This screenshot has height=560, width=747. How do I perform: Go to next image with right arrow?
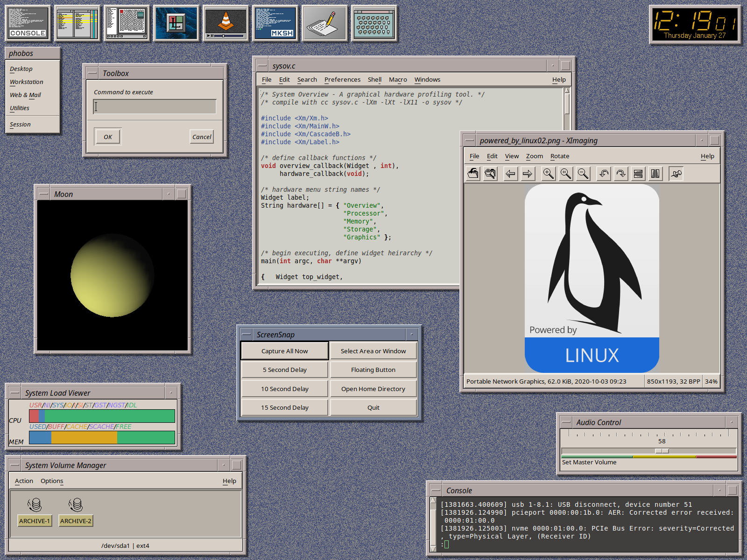[x=528, y=174]
